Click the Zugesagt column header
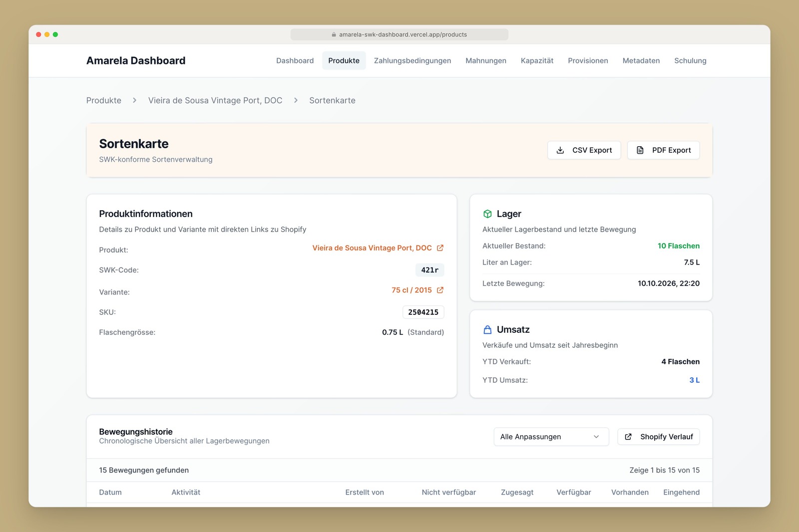This screenshot has width=799, height=532. pos(517,493)
